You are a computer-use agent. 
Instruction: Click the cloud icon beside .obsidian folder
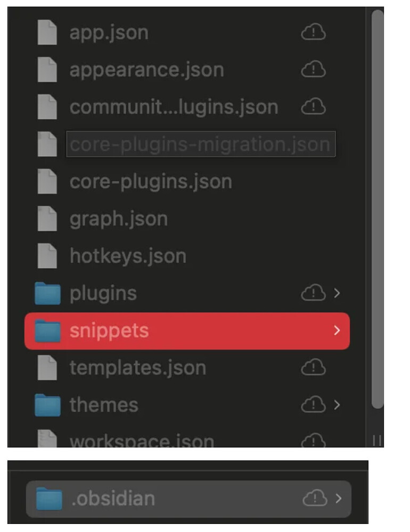[x=315, y=498]
